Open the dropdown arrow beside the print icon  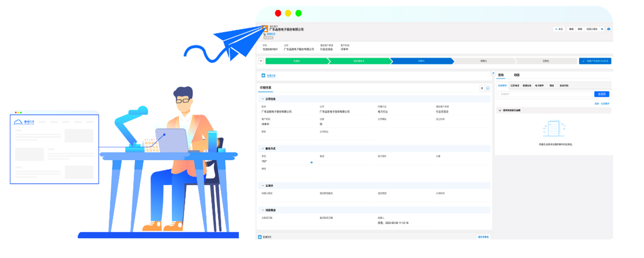click(602, 29)
